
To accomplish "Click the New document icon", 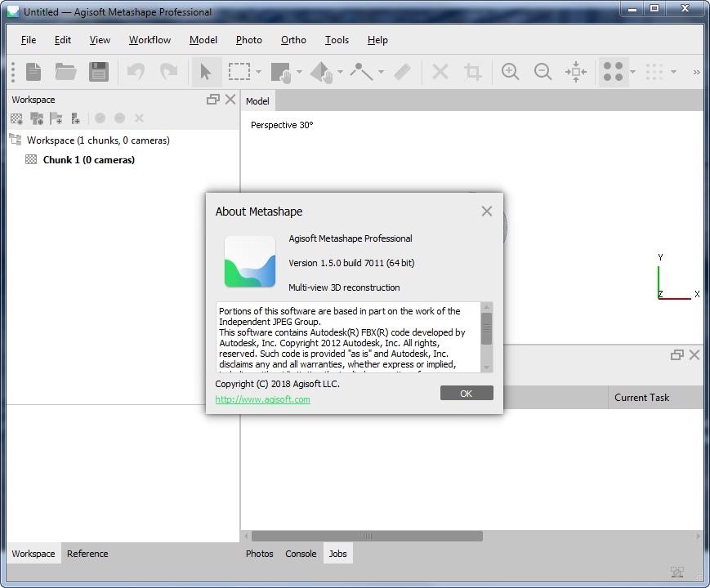I will [33, 72].
